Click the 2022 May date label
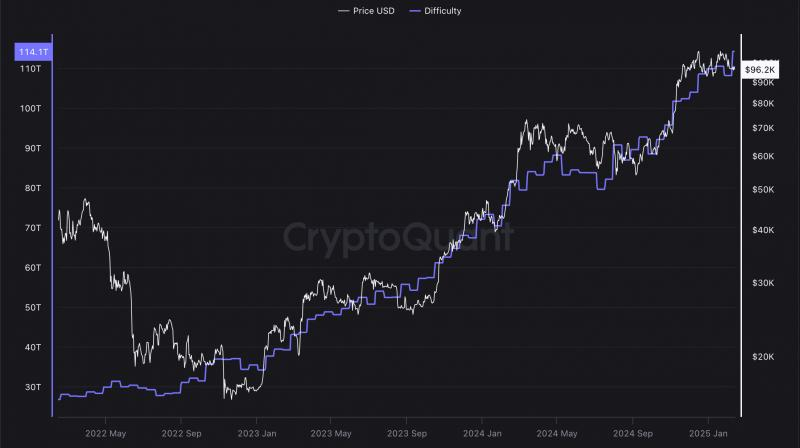 coord(105,434)
